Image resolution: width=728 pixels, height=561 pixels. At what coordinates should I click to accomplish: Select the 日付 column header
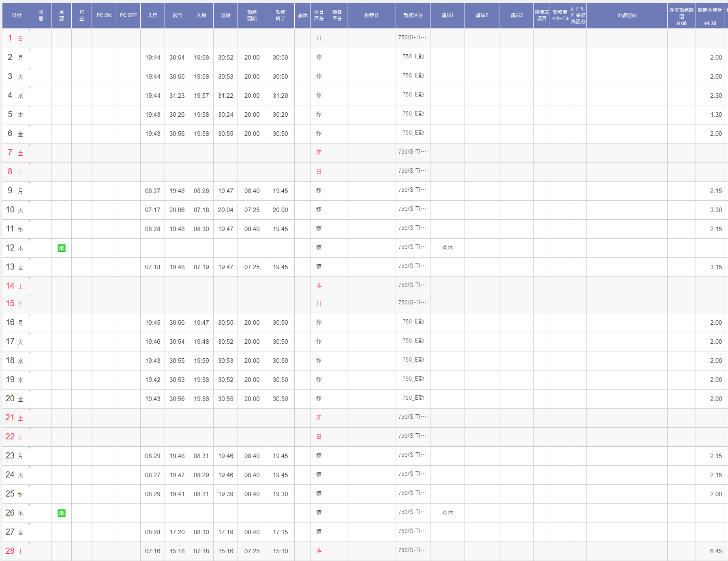(17, 15)
